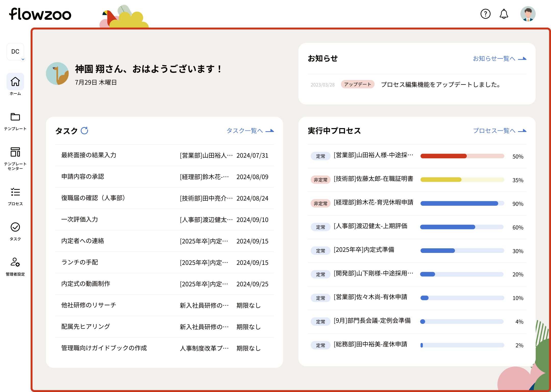Expand the DC workspace switcher
551x392 pixels.
coord(15,52)
